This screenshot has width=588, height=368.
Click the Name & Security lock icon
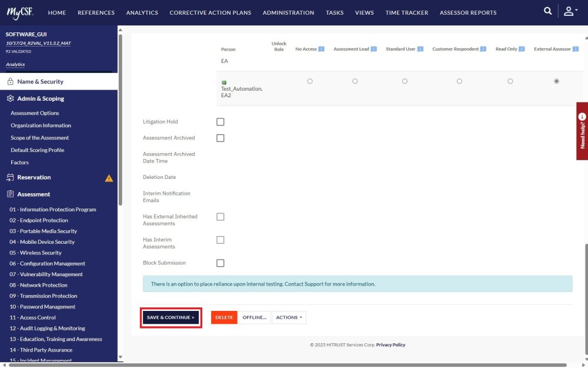click(x=10, y=81)
